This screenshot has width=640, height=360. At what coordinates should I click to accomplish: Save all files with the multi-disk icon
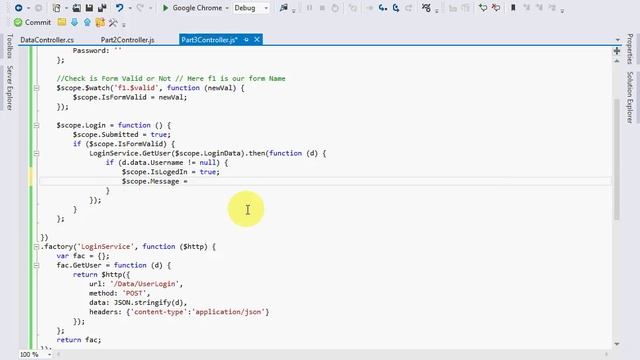102,8
